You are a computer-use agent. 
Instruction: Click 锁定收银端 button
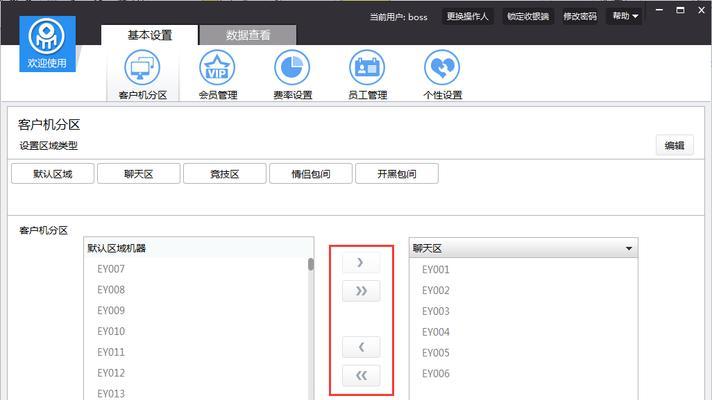(x=528, y=16)
